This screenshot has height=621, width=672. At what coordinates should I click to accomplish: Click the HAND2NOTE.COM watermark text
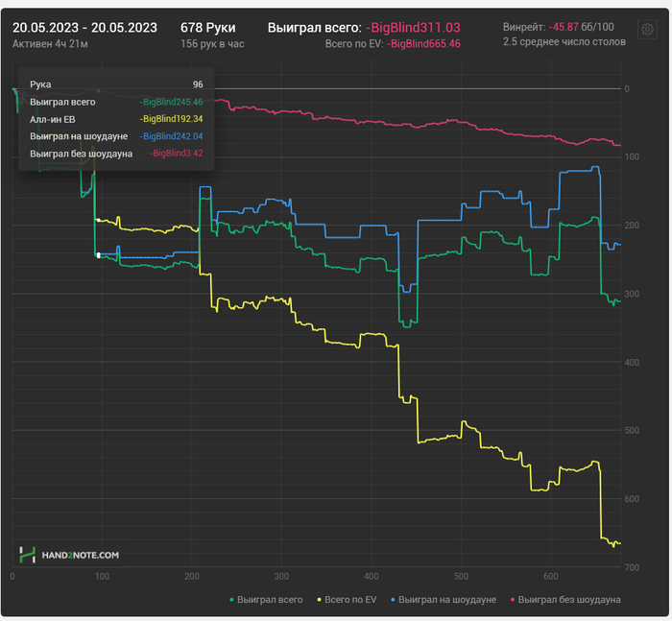pyautogui.click(x=81, y=555)
